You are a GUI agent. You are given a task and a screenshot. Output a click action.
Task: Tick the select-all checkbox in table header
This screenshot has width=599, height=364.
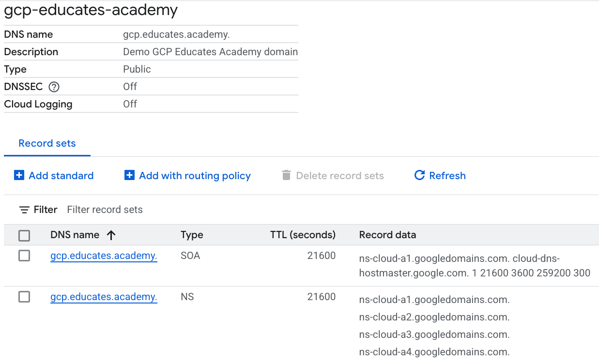point(24,236)
